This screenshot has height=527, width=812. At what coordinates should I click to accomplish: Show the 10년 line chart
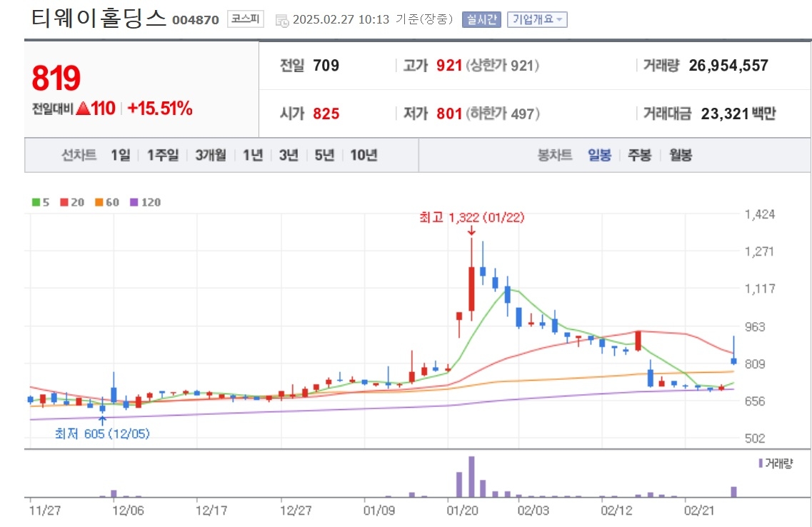pos(364,155)
